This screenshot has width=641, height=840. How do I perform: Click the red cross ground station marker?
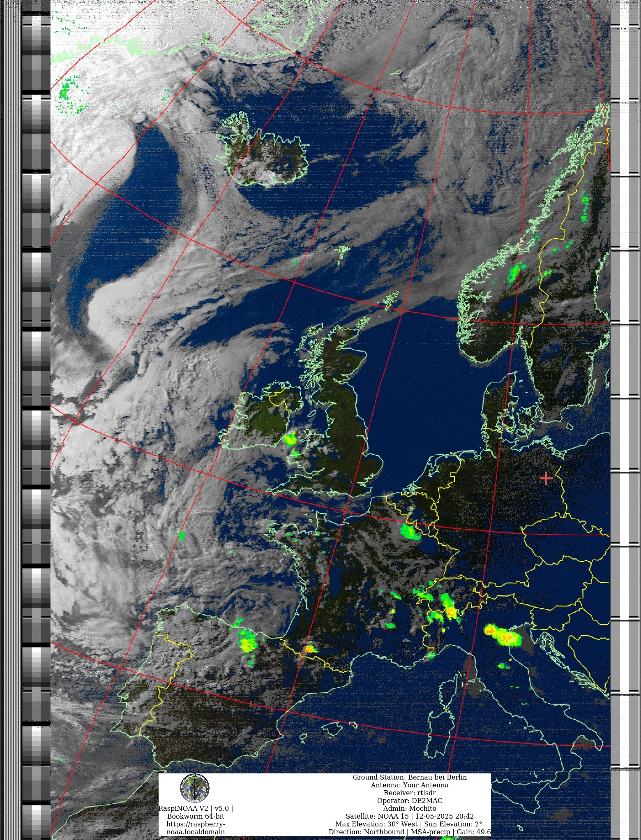click(546, 478)
